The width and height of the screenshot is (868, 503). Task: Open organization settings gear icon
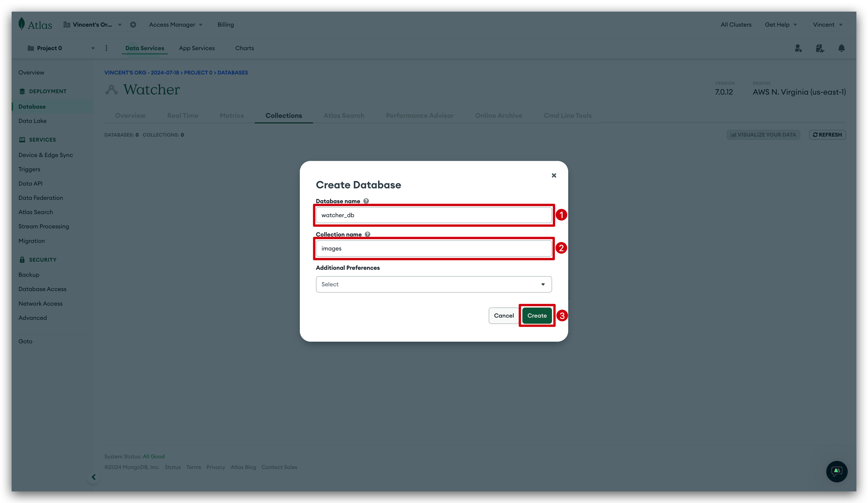point(133,24)
